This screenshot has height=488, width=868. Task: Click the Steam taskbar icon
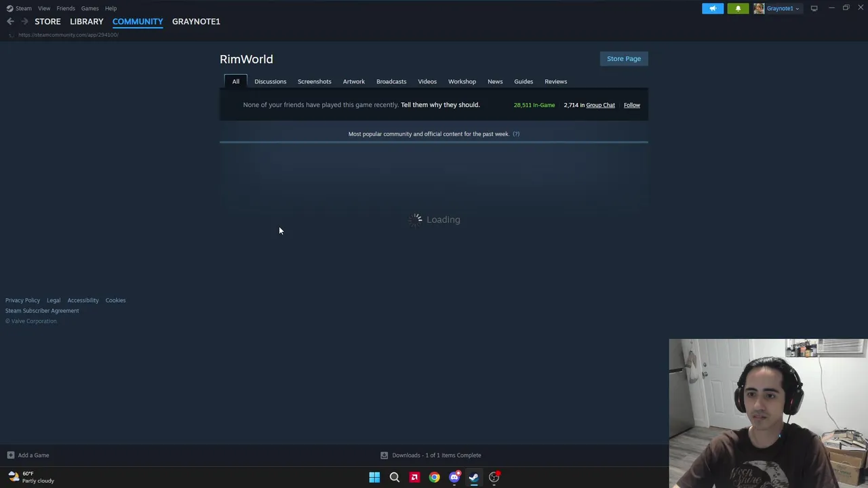[474, 477]
